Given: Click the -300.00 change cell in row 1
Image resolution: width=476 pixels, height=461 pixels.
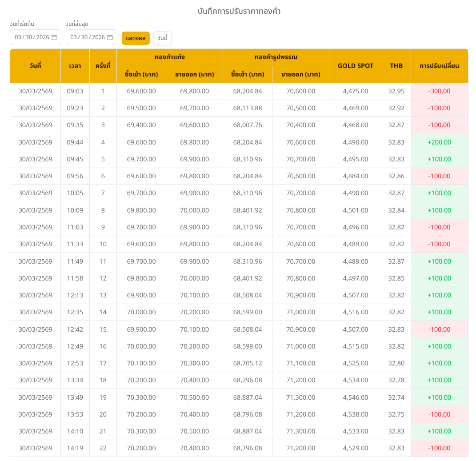Looking at the screenshot, I should pos(439,91).
